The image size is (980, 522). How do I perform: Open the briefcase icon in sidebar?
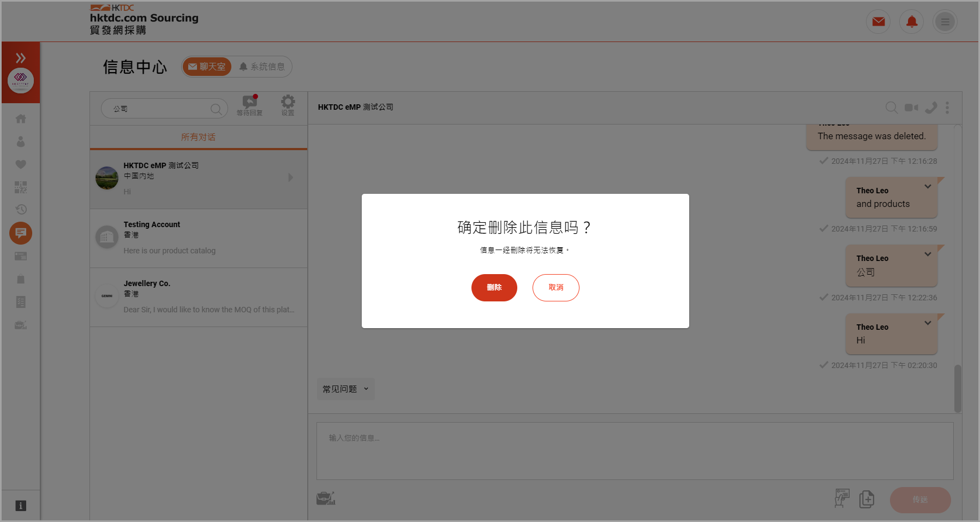coord(21,325)
